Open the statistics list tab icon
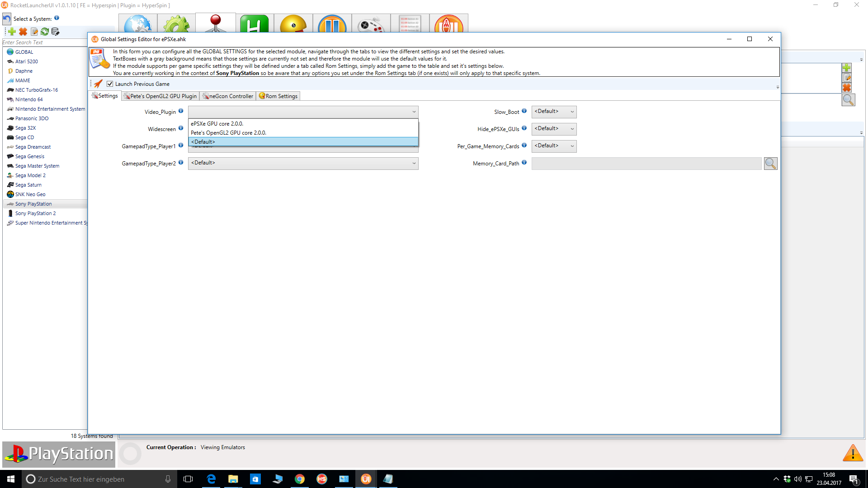 click(x=410, y=23)
